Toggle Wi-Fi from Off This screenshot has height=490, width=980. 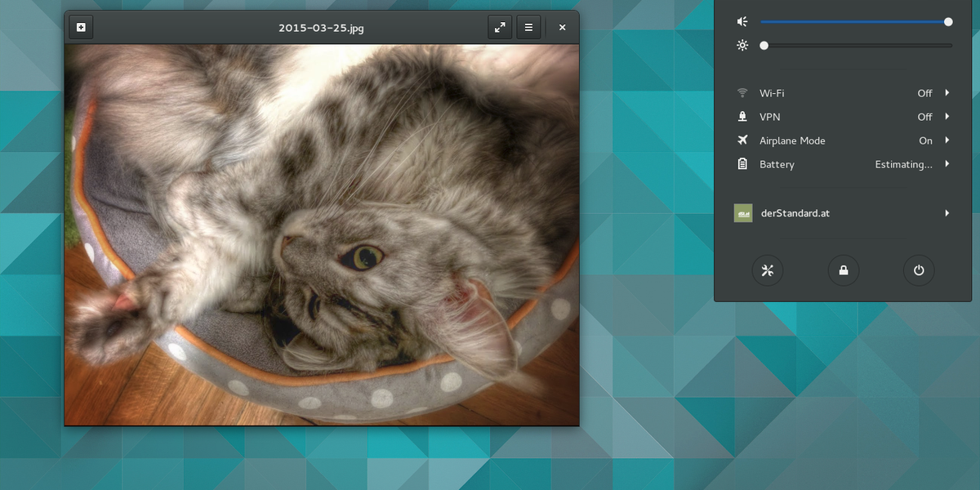(924, 92)
